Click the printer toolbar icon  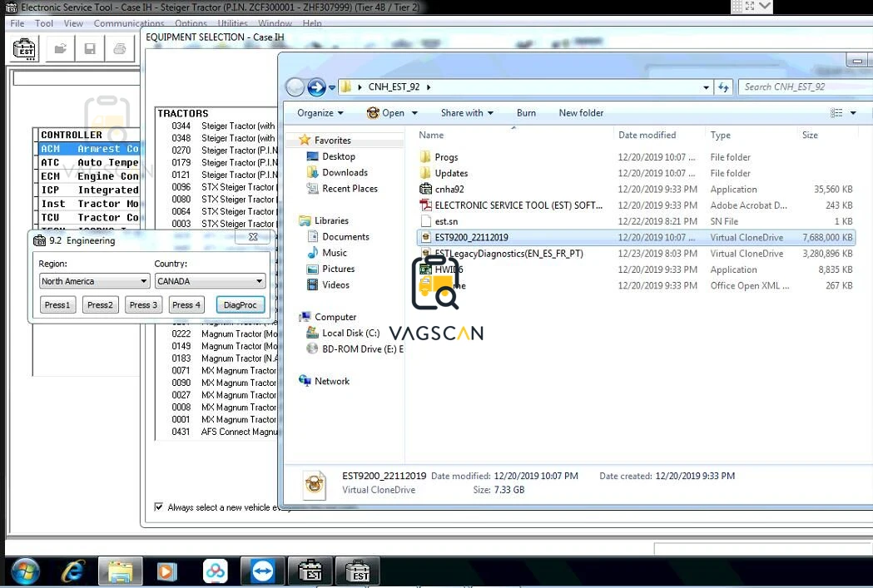(120, 49)
